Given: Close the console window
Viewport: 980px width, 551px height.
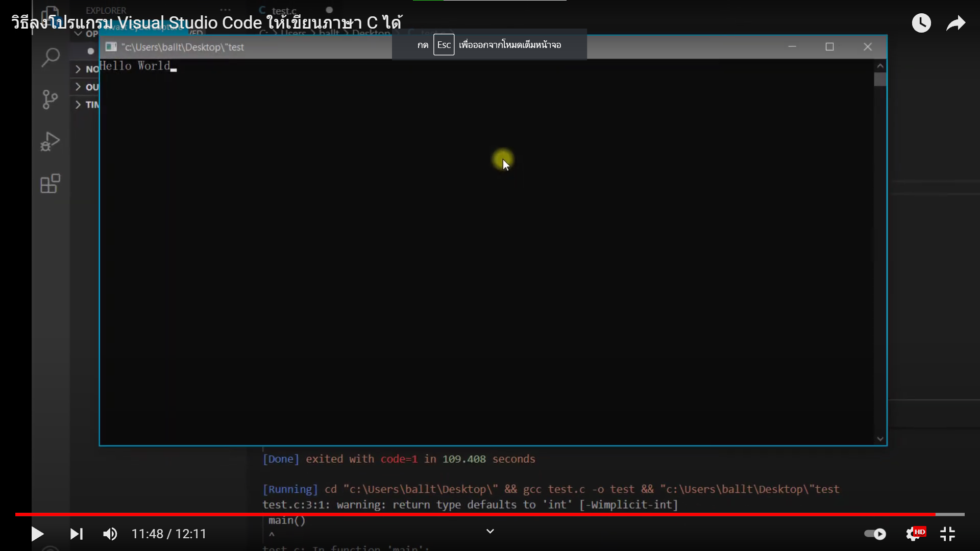Looking at the screenshot, I should [x=868, y=46].
